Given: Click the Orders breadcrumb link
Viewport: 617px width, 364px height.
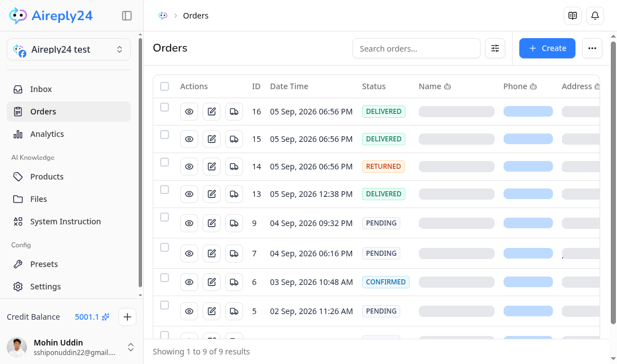Looking at the screenshot, I should (x=195, y=16).
